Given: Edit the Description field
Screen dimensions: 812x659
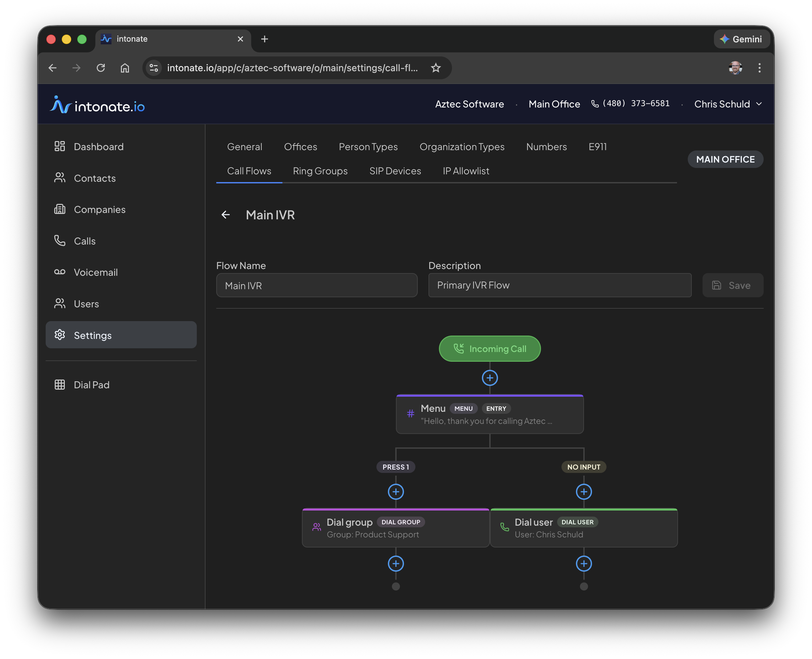Looking at the screenshot, I should pos(560,285).
